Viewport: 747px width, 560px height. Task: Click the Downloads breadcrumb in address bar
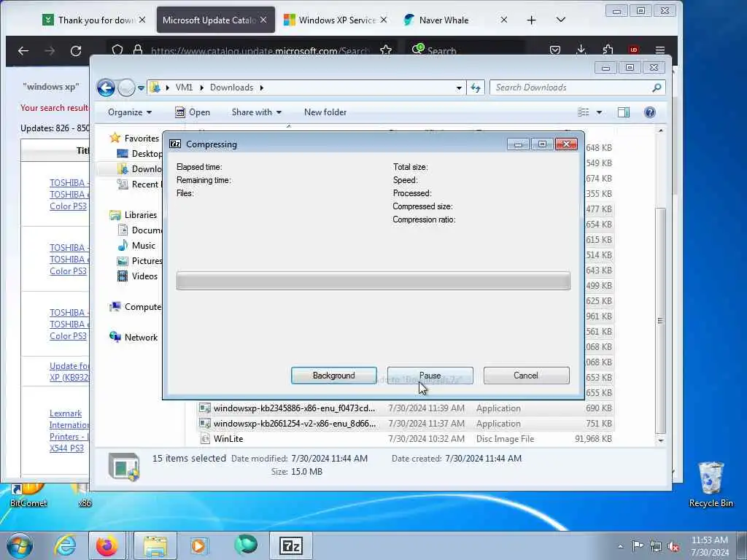point(231,87)
